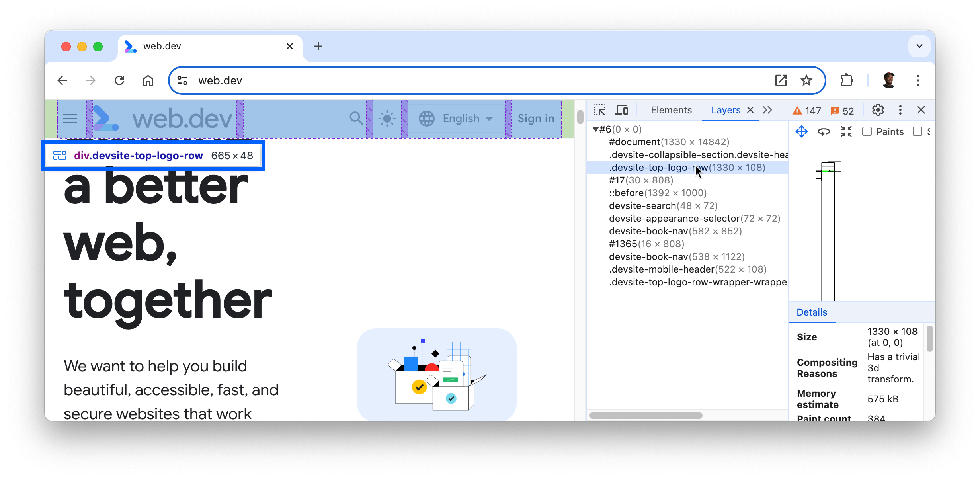Screen dimensions: 980x480
Task: Click the DevTools more options kebab icon
Action: [900, 110]
